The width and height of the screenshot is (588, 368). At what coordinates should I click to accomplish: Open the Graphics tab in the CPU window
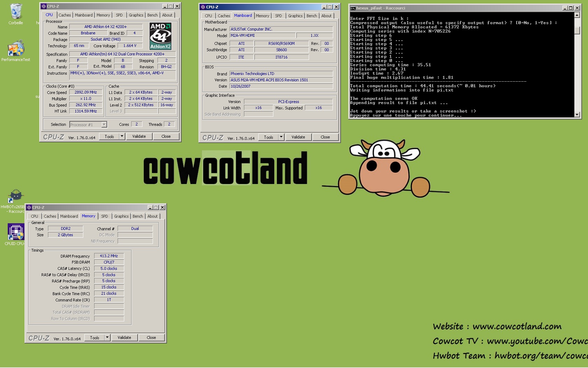tap(136, 15)
